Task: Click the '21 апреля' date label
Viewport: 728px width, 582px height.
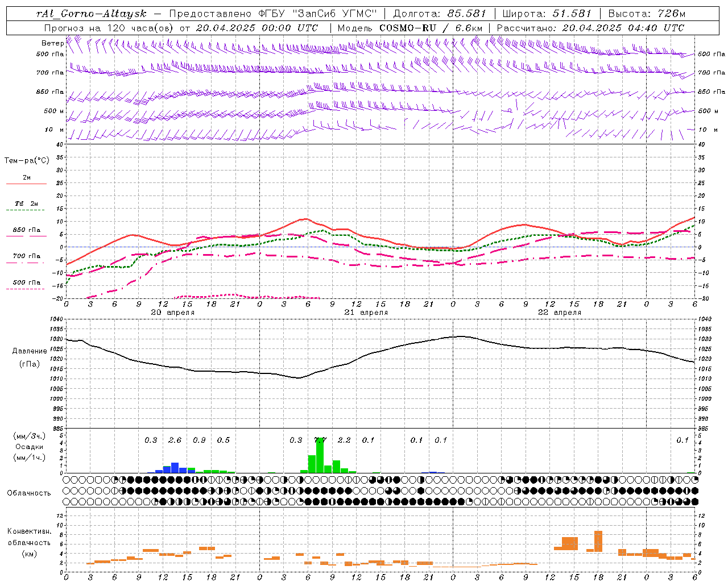Action: click(x=366, y=313)
